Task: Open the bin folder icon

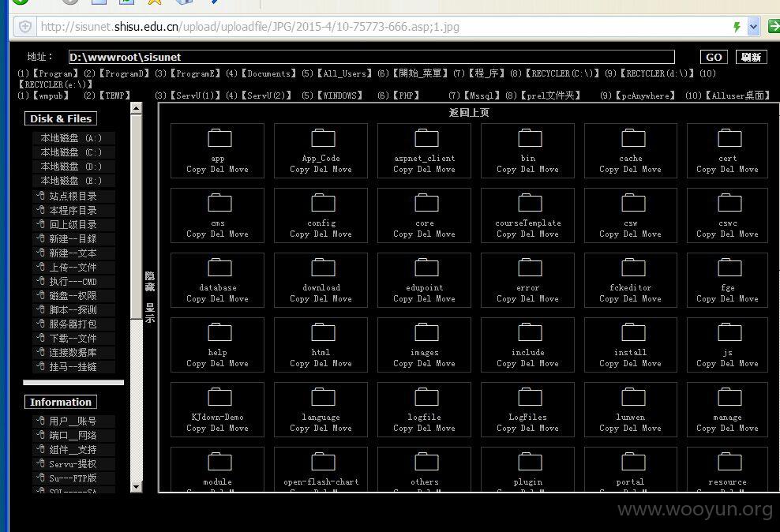Action: [531, 137]
